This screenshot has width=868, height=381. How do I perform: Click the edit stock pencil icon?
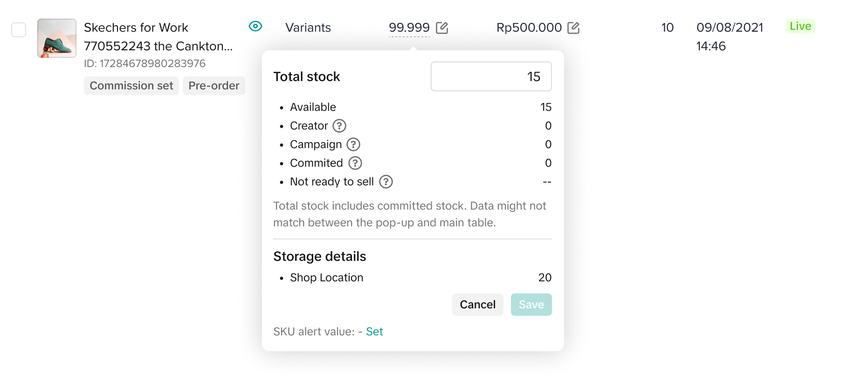coord(442,28)
